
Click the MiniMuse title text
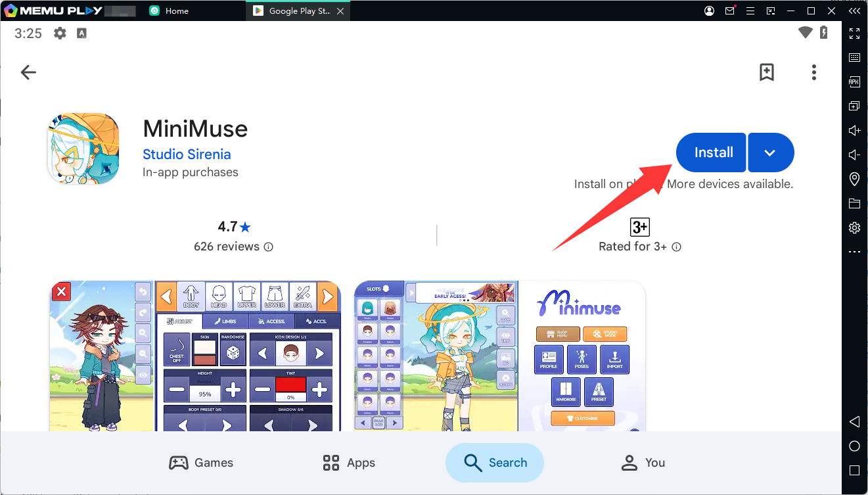click(x=195, y=128)
